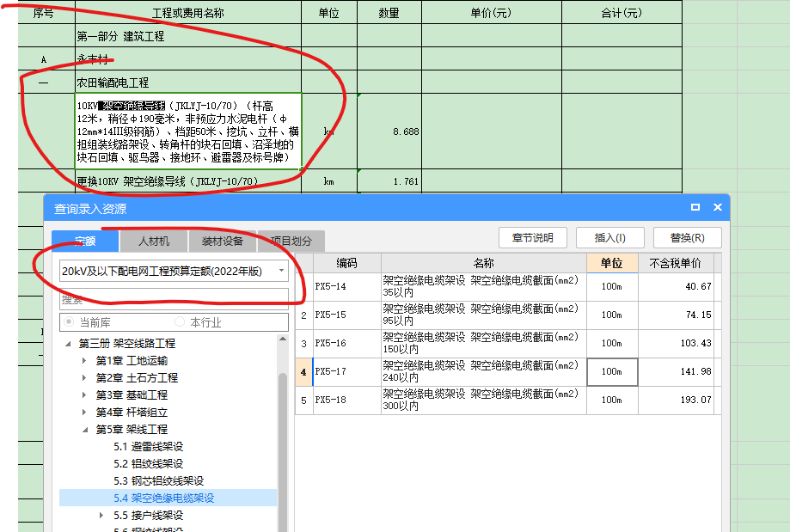Click the 35以内 cable description cell

tap(484, 287)
